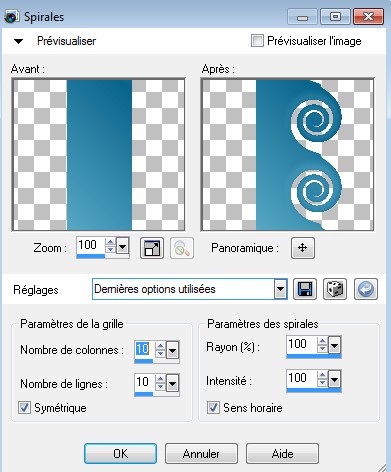Click the blue slider bar under Intensité
391x472 pixels.
(x=313, y=390)
